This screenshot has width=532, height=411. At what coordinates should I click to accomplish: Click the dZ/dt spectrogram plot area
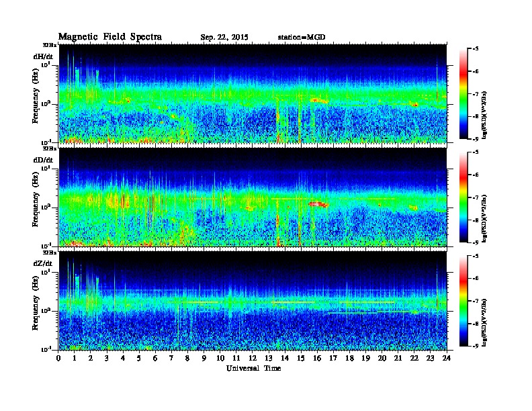click(253, 300)
